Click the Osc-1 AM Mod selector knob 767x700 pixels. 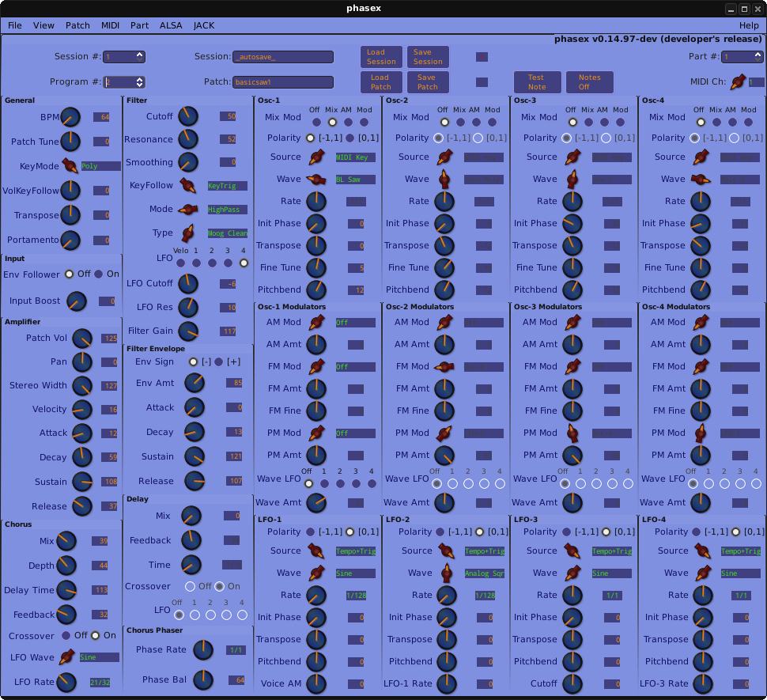tap(316, 323)
